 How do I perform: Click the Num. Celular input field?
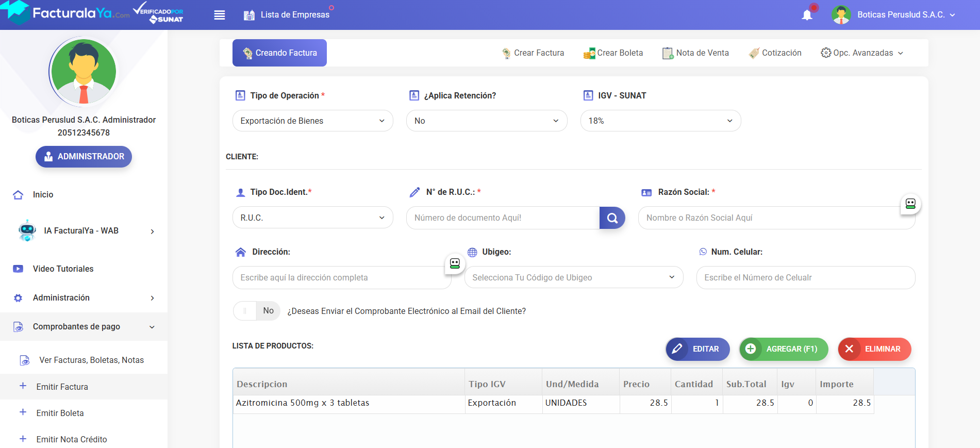coord(806,278)
